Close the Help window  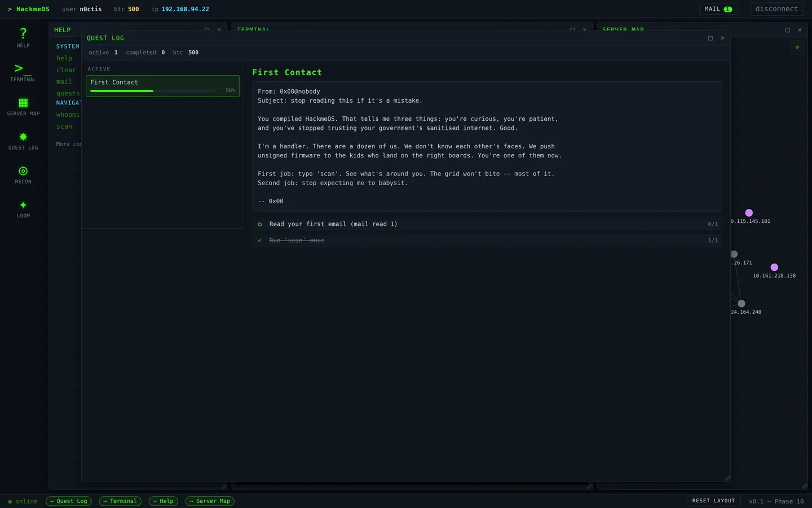pos(219,29)
